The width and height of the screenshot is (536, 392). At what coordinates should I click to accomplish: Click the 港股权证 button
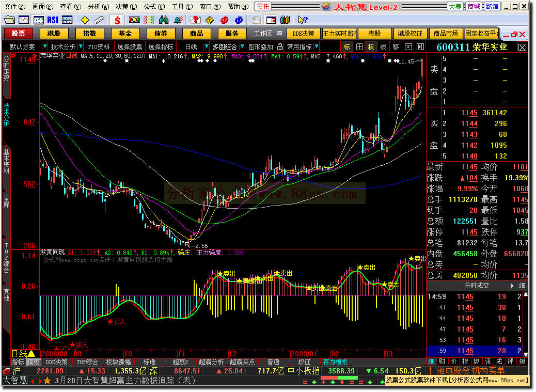click(x=410, y=34)
